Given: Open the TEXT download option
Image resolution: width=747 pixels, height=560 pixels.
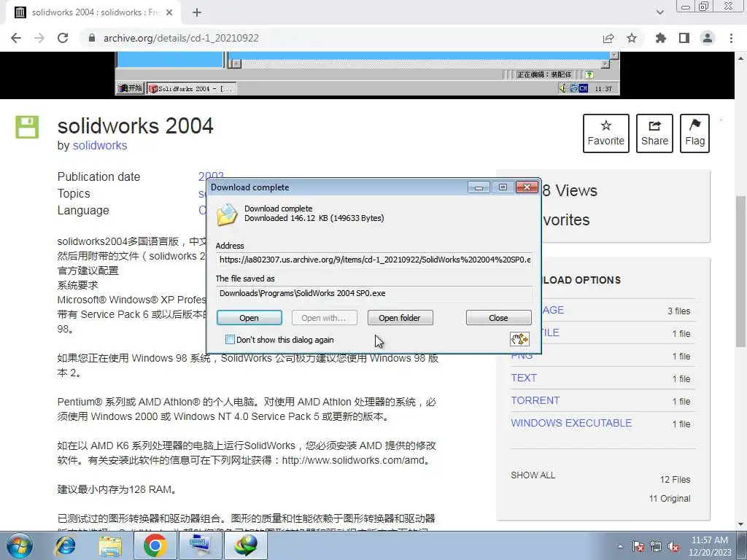Looking at the screenshot, I should [524, 378].
